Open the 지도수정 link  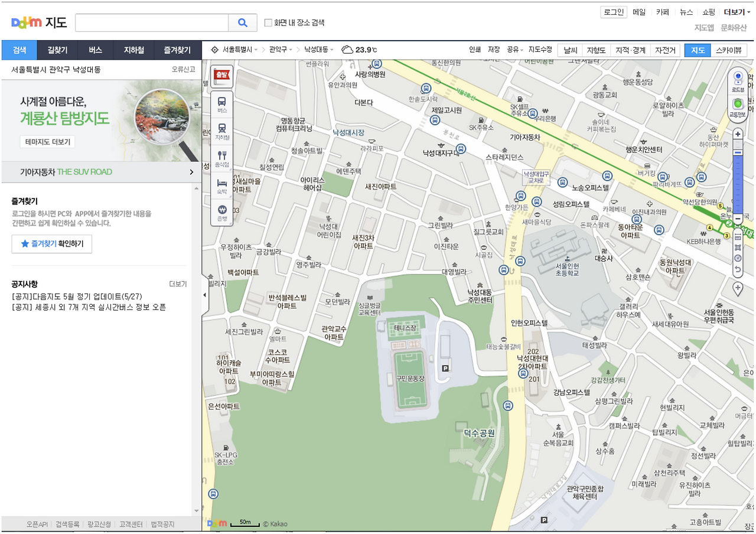(540, 50)
